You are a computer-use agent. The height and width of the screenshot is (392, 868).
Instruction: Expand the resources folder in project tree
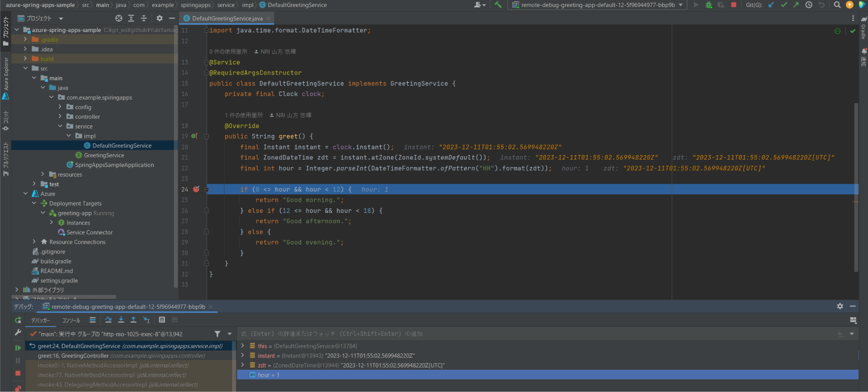click(43, 174)
